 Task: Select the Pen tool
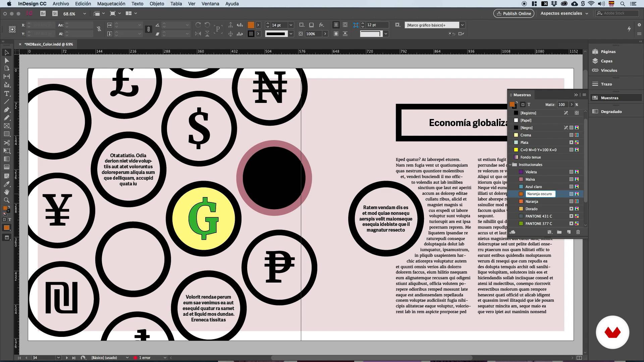(x=6, y=110)
